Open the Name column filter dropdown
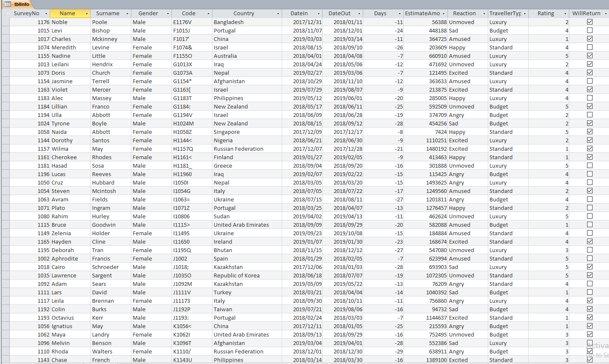The image size is (609, 364). point(87,14)
